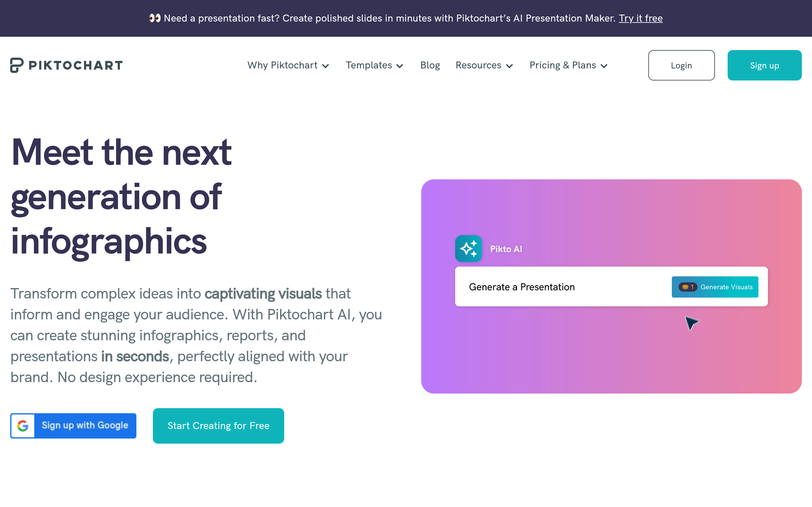Image resolution: width=812 pixels, height=507 pixels.
Task: Click the Sign up button
Action: coord(764,65)
